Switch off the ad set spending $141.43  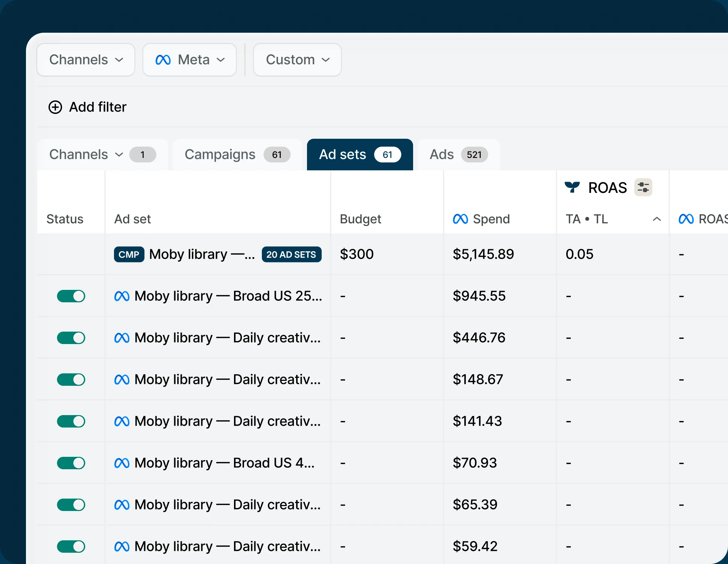tap(71, 421)
